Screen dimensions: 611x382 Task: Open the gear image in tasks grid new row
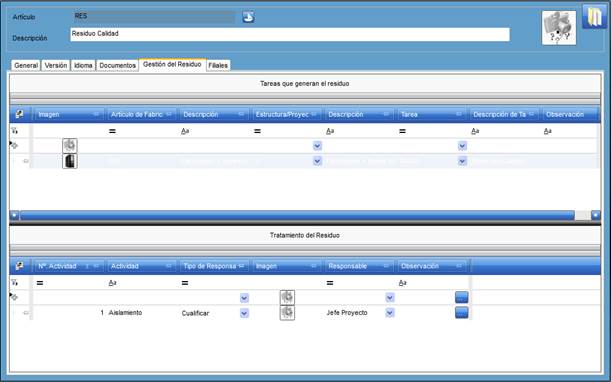(70, 145)
